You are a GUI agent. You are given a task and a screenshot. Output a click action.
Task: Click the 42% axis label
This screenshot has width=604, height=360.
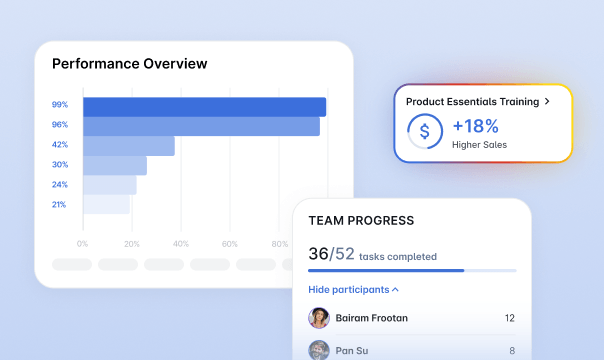click(x=60, y=145)
